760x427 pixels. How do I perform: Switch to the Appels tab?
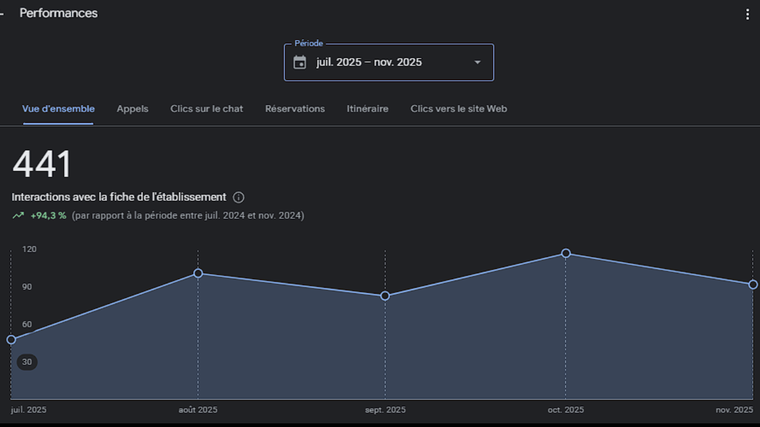132,108
